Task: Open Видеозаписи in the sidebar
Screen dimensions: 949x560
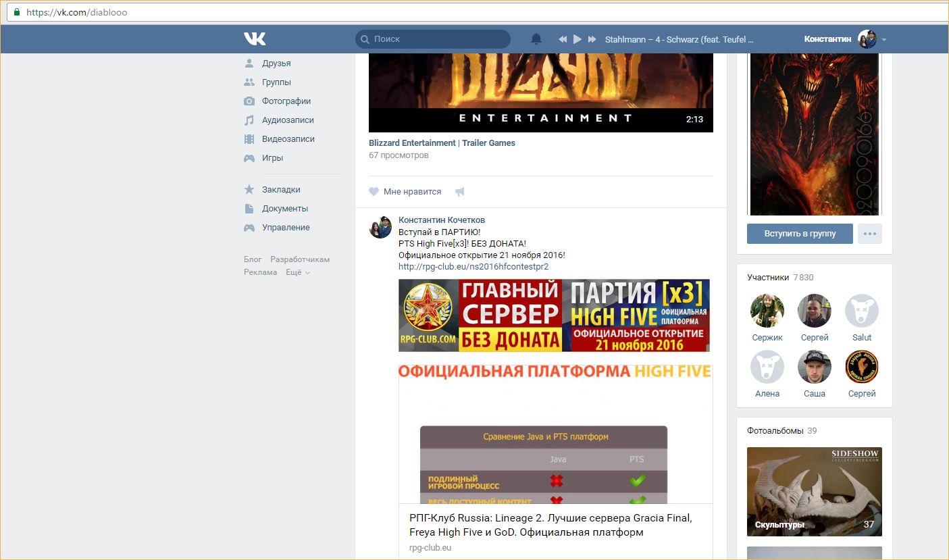Action: [x=288, y=139]
